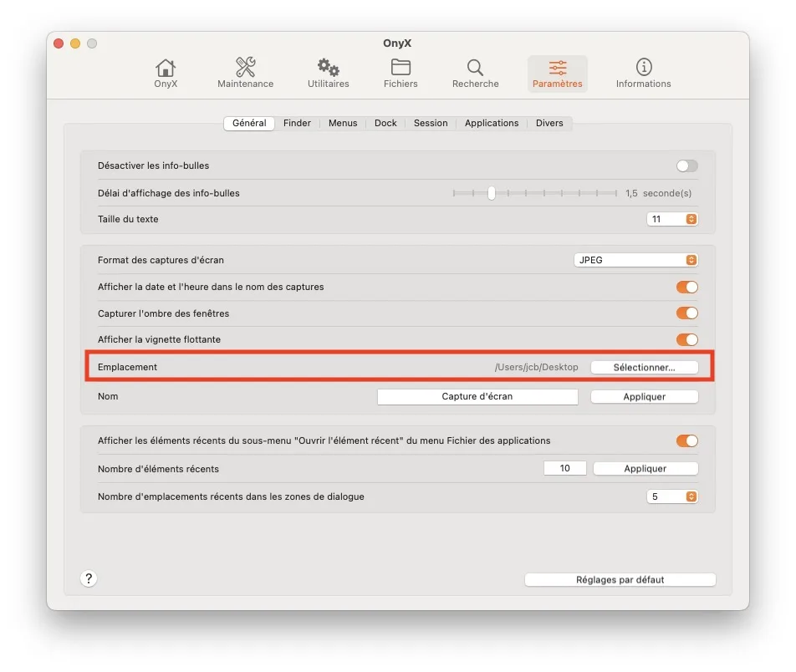796x672 pixels.
Task: Switch to the Applications tab
Action: click(x=492, y=123)
